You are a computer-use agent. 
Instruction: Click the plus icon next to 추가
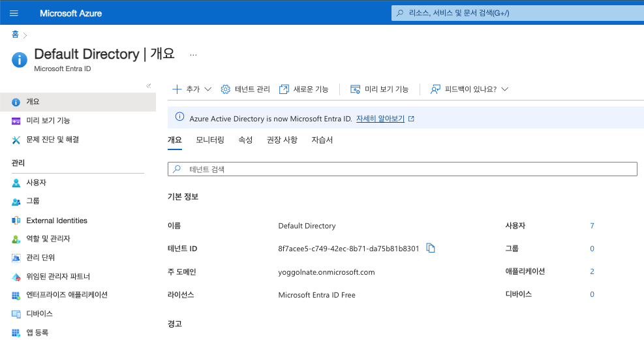click(177, 89)
